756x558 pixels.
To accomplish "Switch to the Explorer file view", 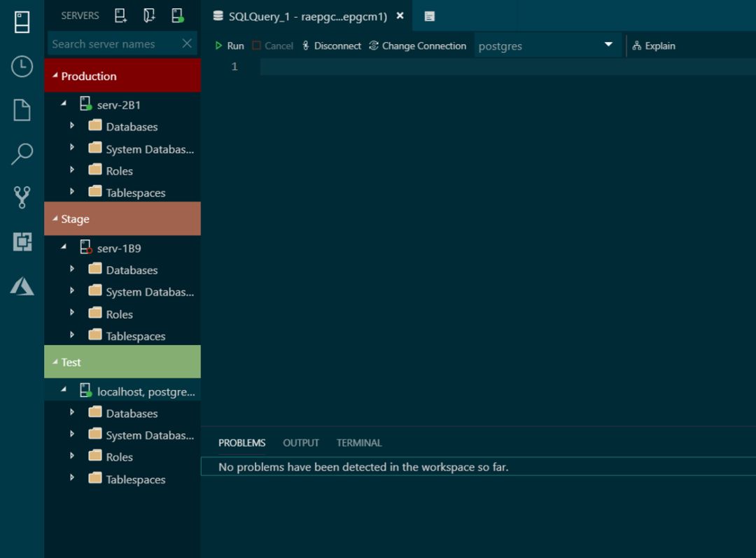I will coord(22,110).
